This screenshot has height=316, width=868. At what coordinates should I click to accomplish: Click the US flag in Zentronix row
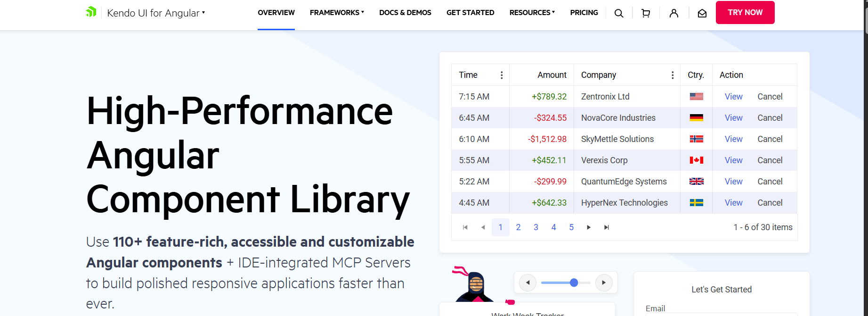[x=697, y=97]
